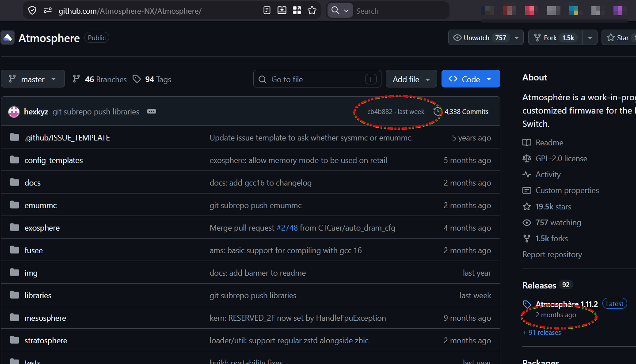Open the libraries folder name
The width and height of the screenshot is (636, 364).
tap(38, 296)
